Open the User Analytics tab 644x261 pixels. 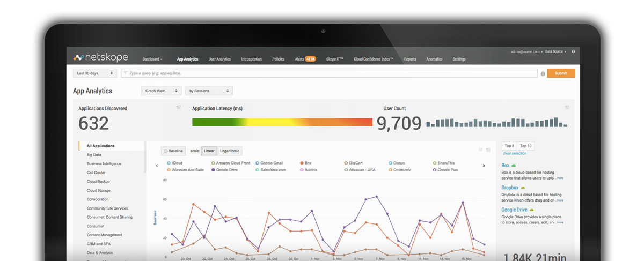[219, 59]
